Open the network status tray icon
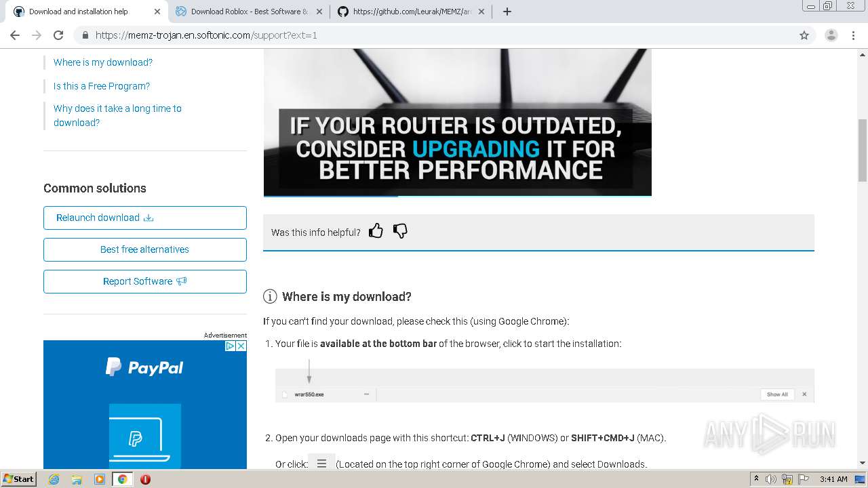 pyautogui.click(x=787, y=479)
